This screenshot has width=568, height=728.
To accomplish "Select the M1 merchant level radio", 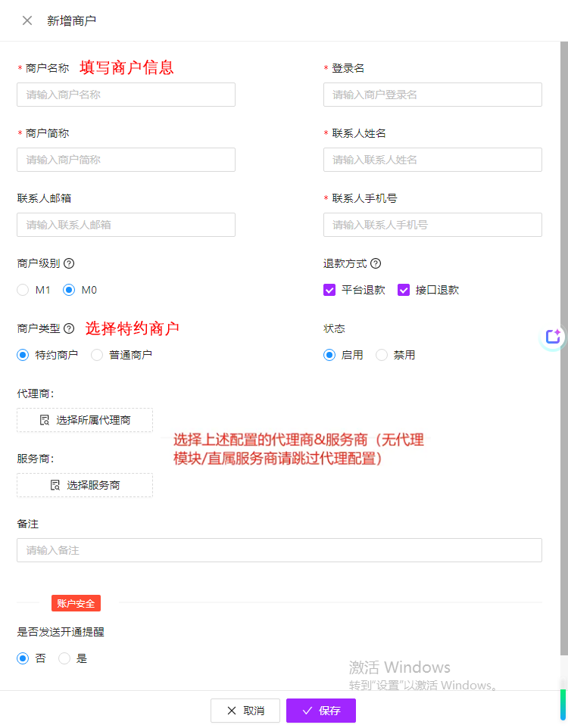I will pyautogui.click(x=23, y=290).
